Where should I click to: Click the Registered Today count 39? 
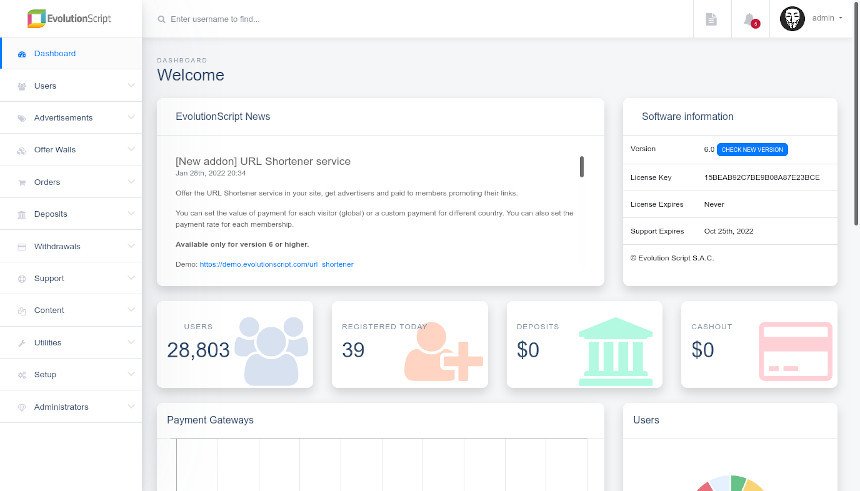pos(353,350)
